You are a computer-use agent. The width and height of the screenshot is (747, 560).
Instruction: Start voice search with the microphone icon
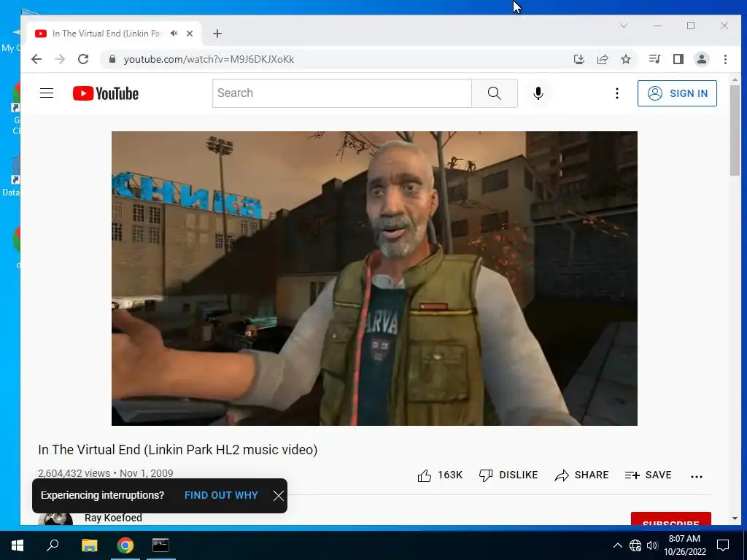(538, 93)
